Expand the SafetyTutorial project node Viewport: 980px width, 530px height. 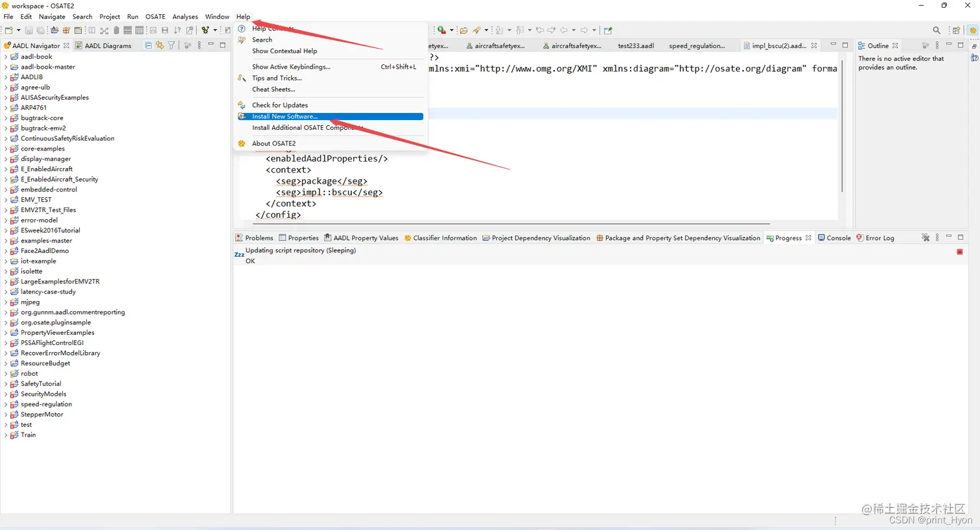[6, 384]
